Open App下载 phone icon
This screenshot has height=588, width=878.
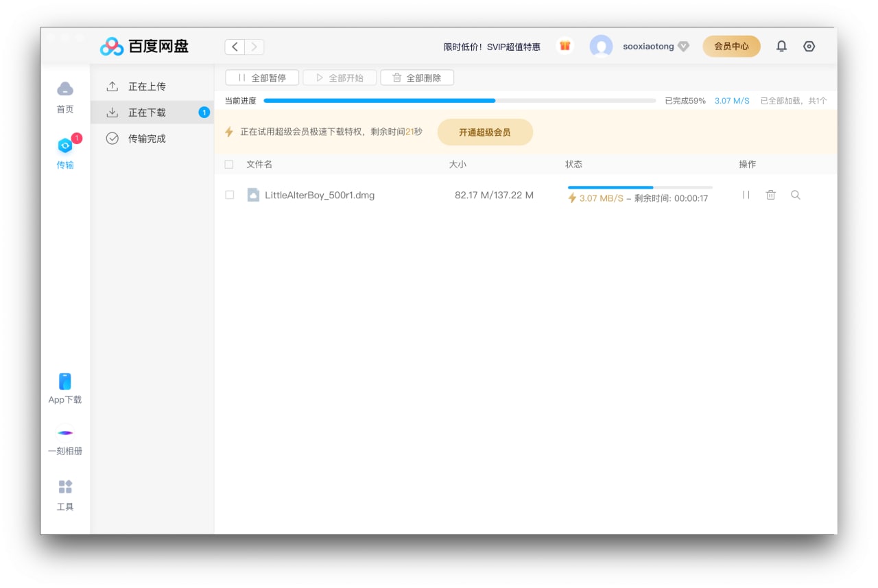(65, 381)
